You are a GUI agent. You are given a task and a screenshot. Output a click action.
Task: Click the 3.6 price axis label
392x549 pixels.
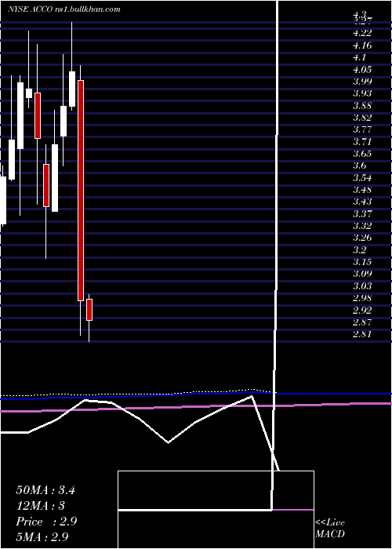[x=360, y=165]
